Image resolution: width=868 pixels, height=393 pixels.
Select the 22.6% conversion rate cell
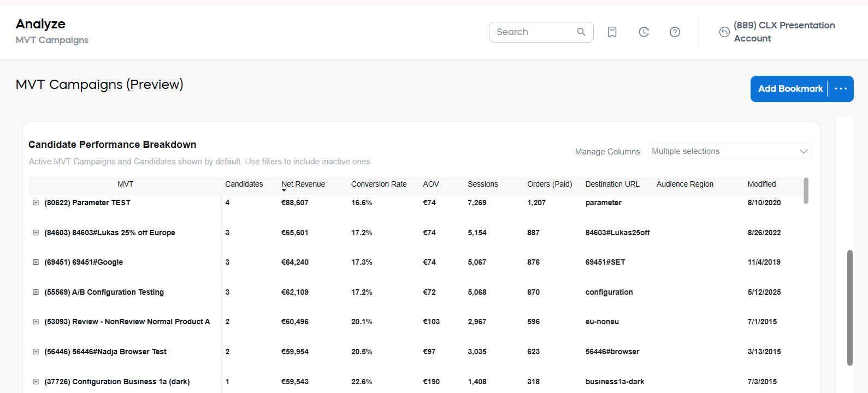(362, 382)
